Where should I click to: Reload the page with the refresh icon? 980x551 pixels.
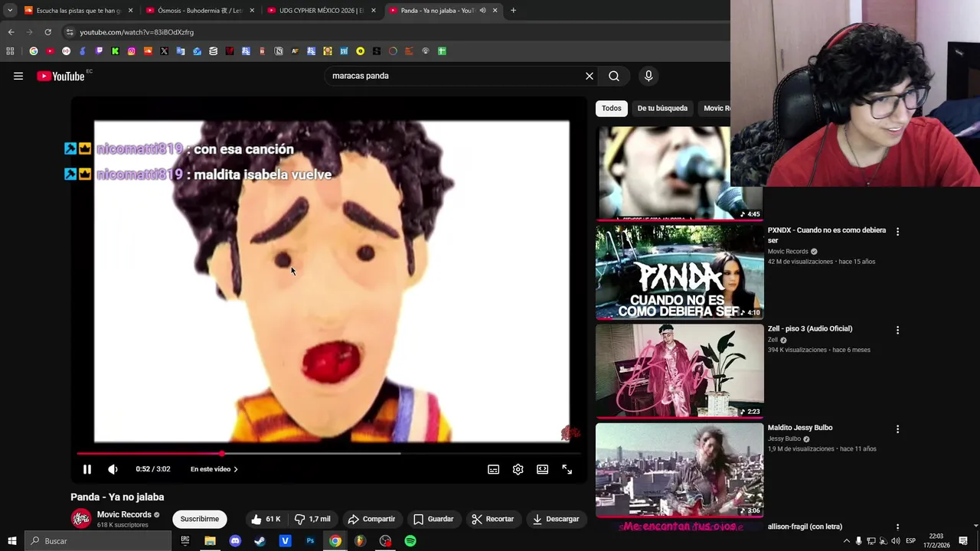point(47,32)
